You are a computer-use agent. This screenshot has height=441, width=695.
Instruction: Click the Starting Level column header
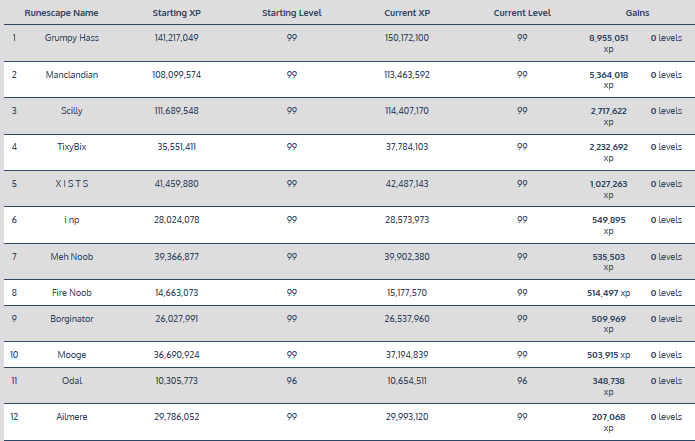291,11
